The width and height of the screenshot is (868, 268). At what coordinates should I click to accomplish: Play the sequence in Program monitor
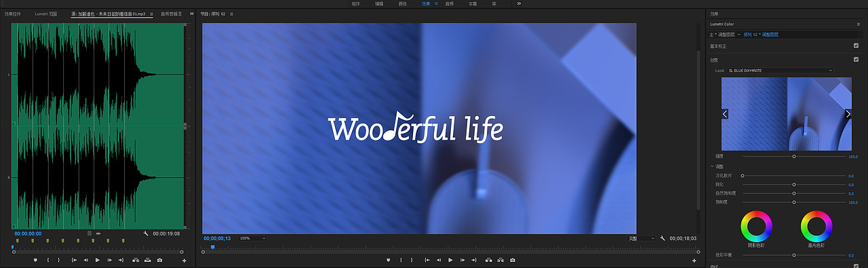click(450, 260)
